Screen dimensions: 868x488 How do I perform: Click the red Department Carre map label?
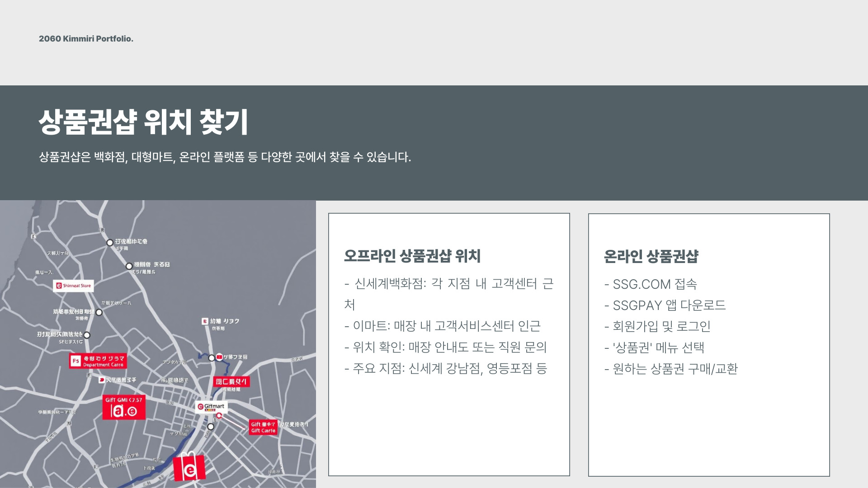[98, 361]
